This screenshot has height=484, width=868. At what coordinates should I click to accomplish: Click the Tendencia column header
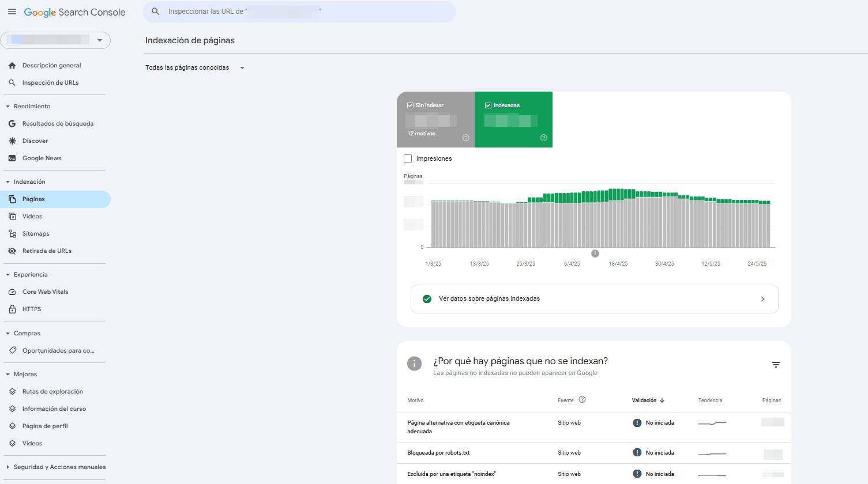click(710, 400)
